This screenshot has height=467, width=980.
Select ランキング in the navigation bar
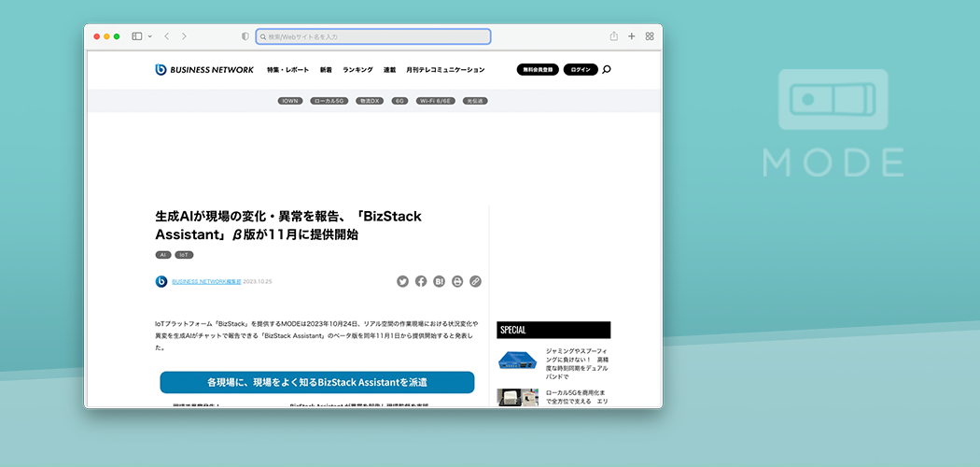(x=357, y=70)
